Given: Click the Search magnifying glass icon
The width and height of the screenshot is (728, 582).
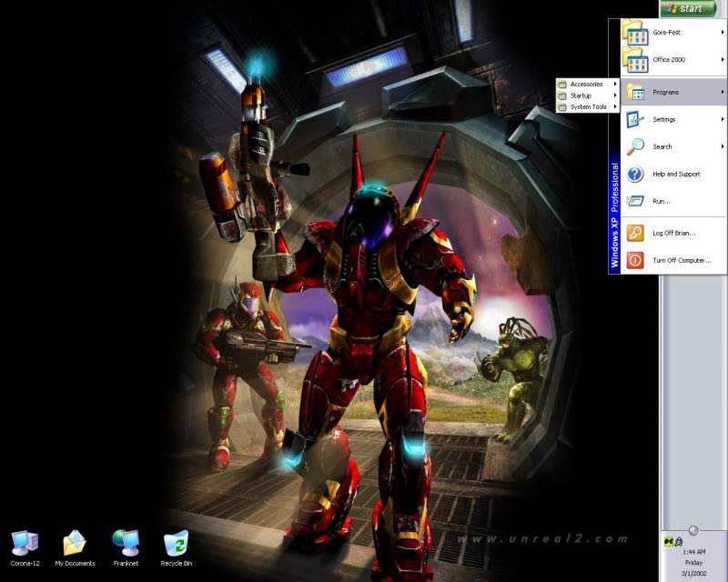Looking at the screenshot, I should click(634, 146).
